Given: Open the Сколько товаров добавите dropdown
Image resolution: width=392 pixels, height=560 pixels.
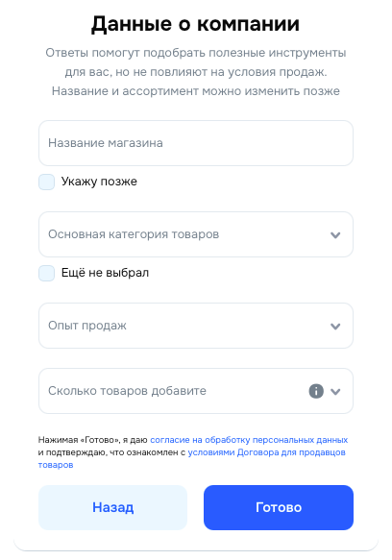Looking at the screenshot, I should (196, 391).
